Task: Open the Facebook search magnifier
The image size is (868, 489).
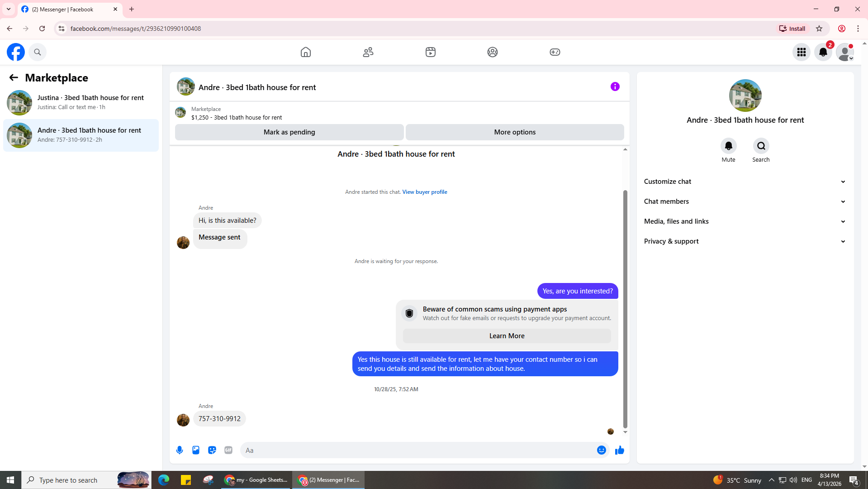Action: pyautogui.click(x=38, y=52)
